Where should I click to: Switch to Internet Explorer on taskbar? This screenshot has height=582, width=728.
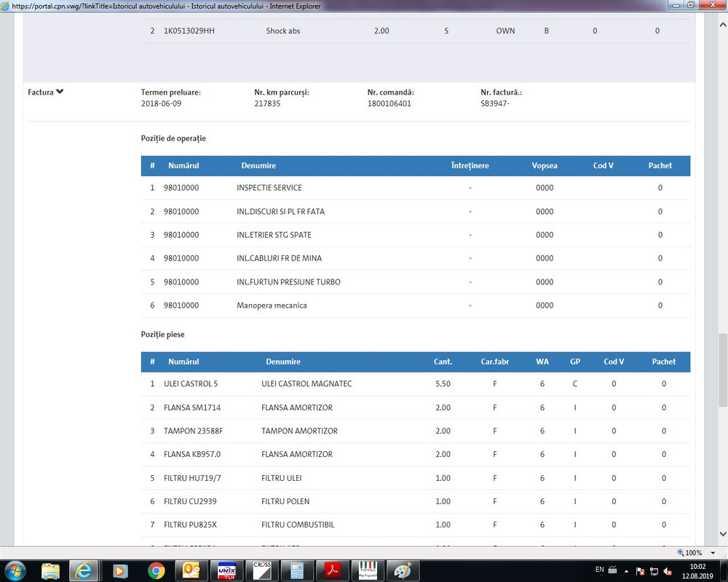[x=84, y=570]
